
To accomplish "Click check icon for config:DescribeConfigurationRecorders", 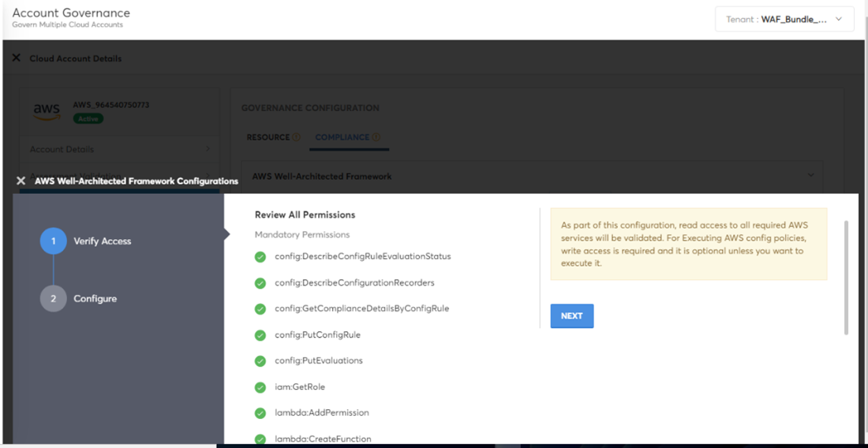I will (260, 283).
